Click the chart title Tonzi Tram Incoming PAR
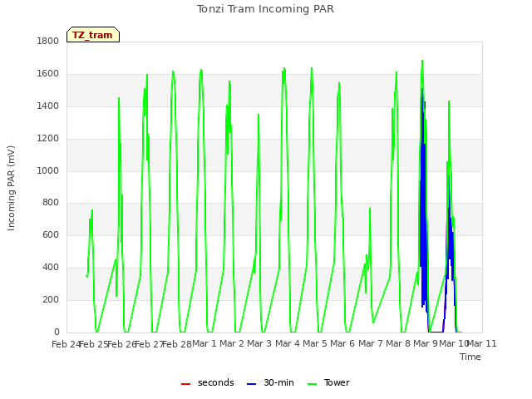 point(265,9)
